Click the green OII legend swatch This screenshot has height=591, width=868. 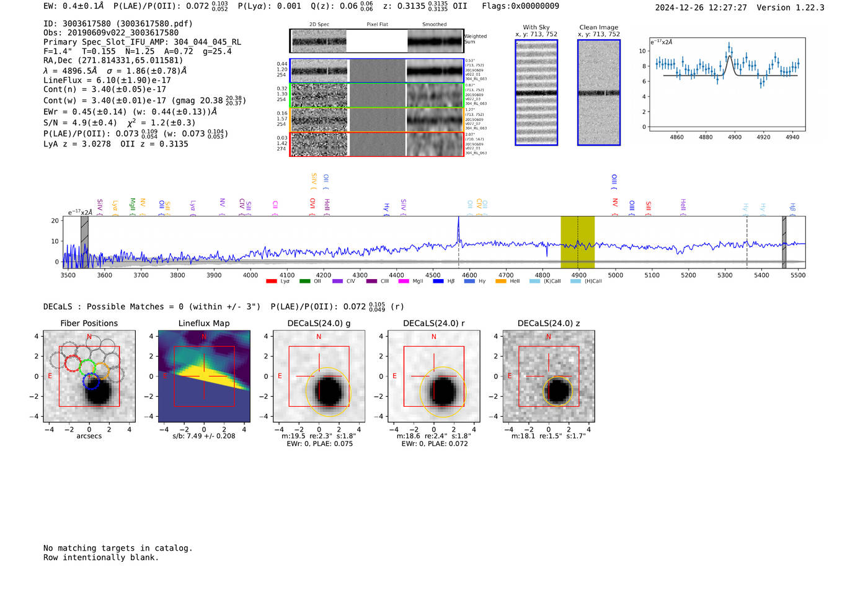304,282
